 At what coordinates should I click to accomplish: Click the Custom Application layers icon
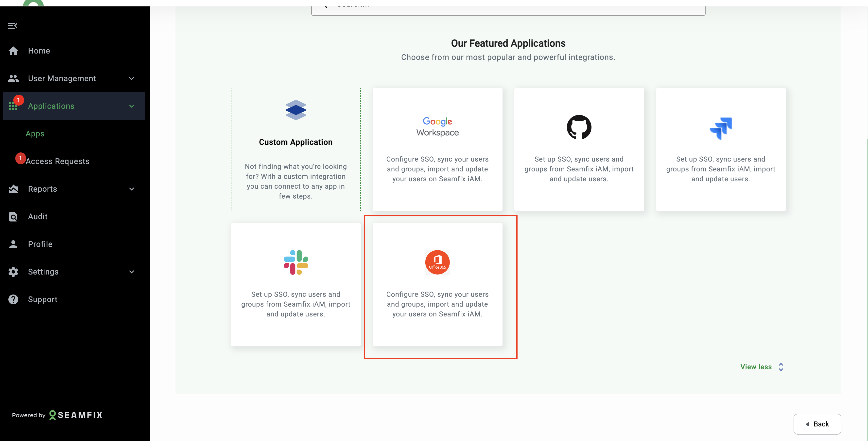point(295,110)
